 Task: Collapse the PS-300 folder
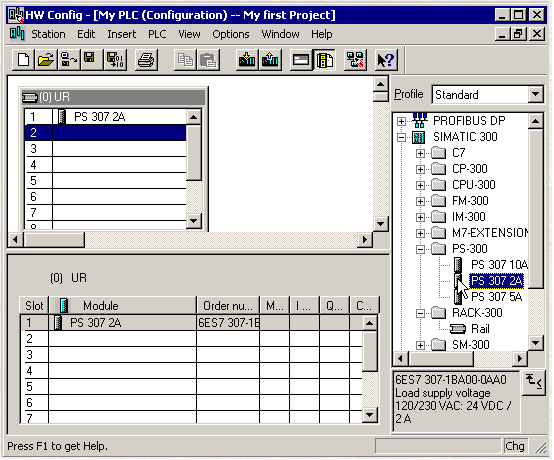tap(420, 249)
